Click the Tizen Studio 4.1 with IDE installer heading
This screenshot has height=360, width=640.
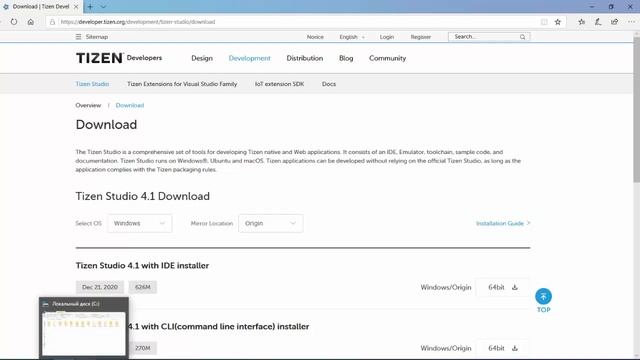[142, 266]
